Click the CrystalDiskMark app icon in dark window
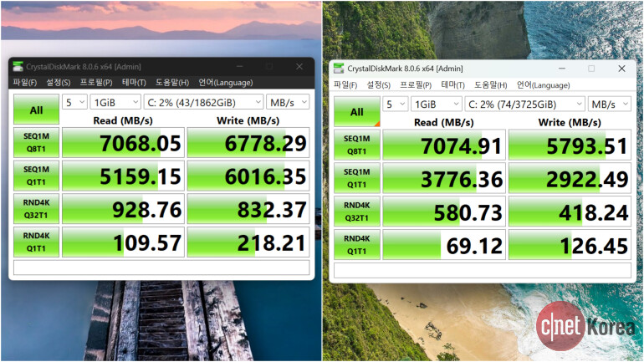Viewport: 644px width, 362px height. 18,67
